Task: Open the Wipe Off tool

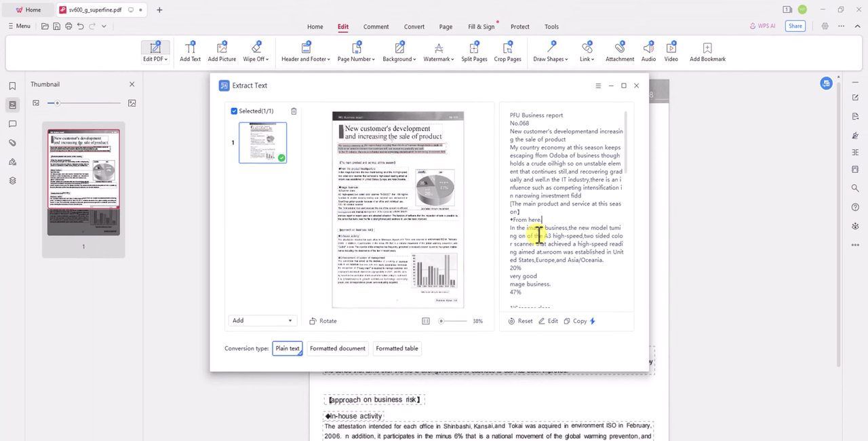Action: pyautogui.click(x=256, y=51)
